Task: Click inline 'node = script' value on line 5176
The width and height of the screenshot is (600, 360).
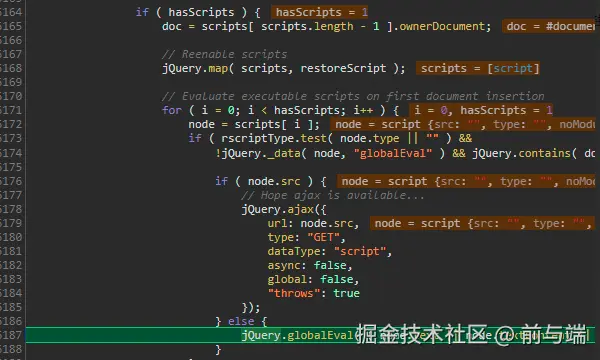Action: (x=467, y=181)
